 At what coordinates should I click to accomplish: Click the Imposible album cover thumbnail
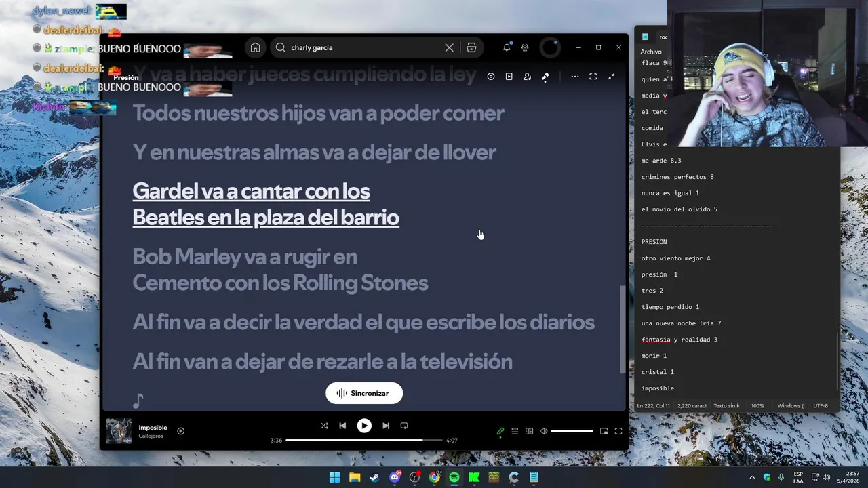click(119, 432)
